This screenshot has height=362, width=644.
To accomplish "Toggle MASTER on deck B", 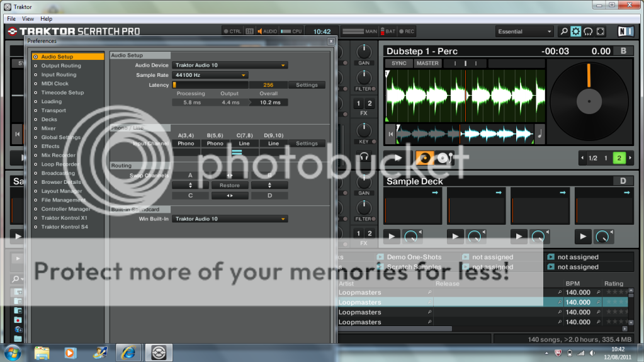I will point(427,63).
